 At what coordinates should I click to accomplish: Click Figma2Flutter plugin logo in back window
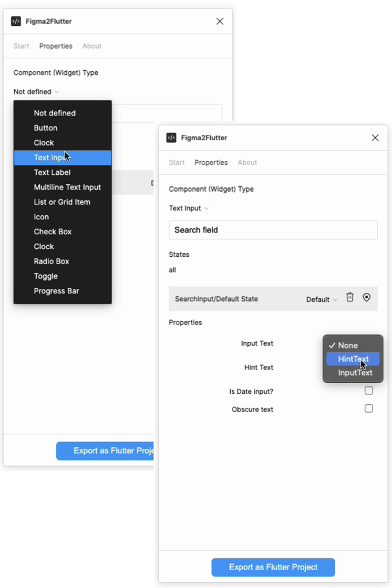point(16,22)
